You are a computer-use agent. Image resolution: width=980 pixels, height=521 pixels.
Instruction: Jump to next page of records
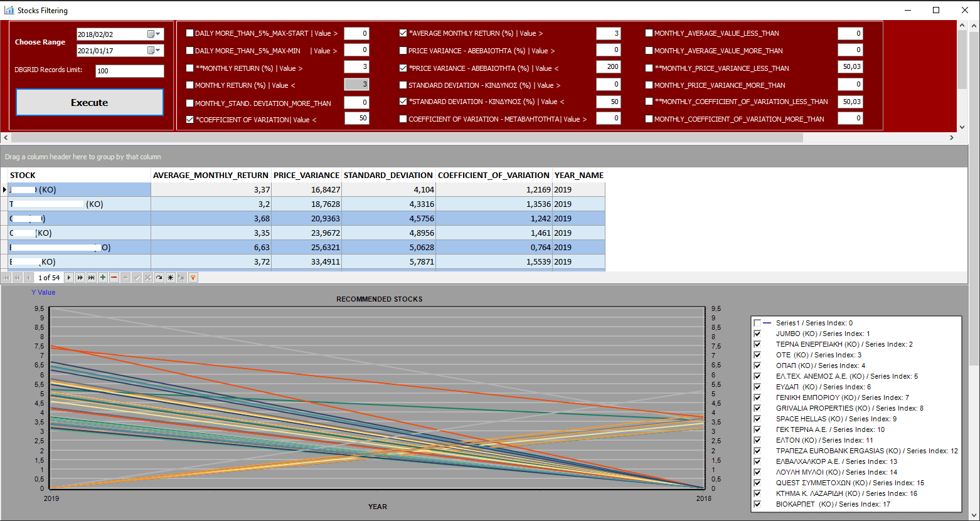(80, 277)
